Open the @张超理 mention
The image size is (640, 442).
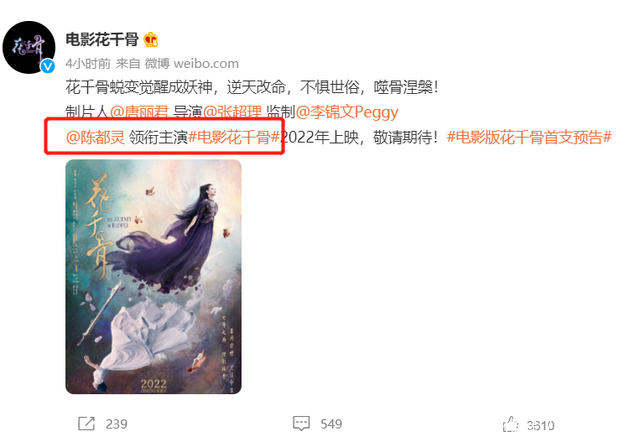click(232, 112)
